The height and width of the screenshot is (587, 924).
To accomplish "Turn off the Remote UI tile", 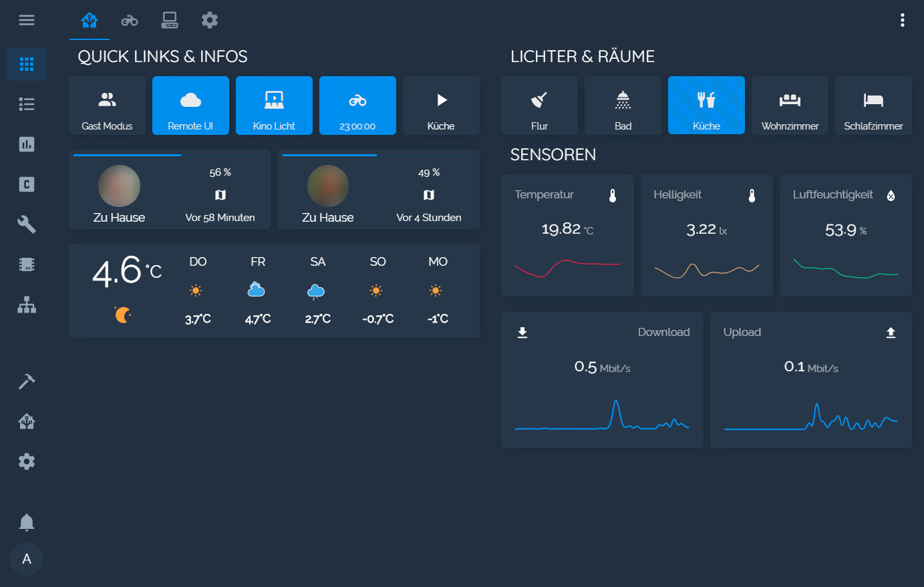I will pos(190,105).
